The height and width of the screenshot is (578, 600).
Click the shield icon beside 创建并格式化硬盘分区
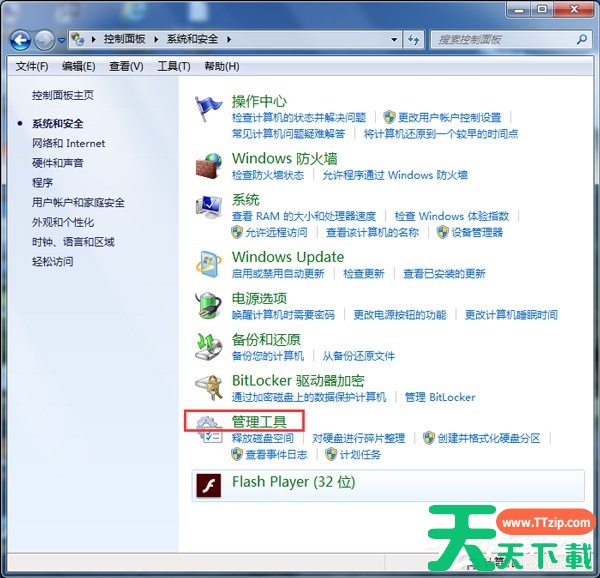[x=429, y=438]
